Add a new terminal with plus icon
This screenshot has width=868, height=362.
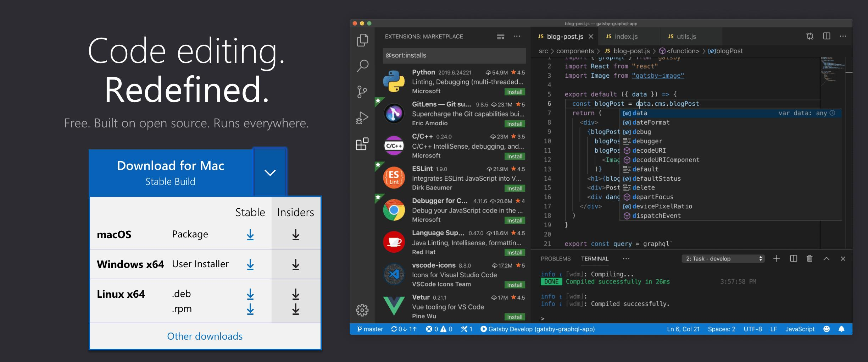777,259
